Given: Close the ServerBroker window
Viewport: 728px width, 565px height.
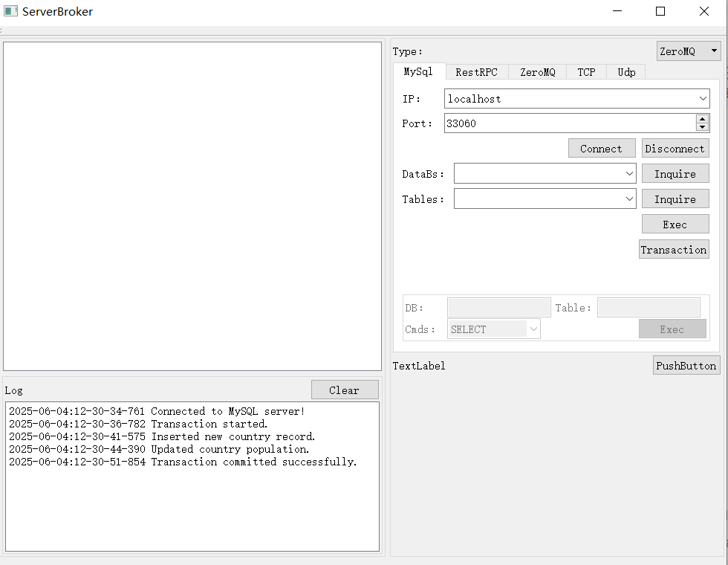Looking at the screenshot, I should pos(704,11).
